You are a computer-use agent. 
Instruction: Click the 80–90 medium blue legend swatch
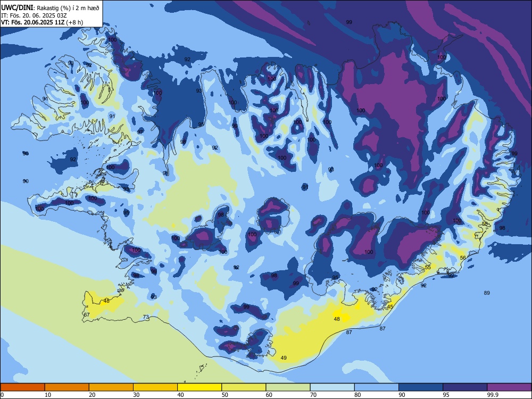click(376, 387)
